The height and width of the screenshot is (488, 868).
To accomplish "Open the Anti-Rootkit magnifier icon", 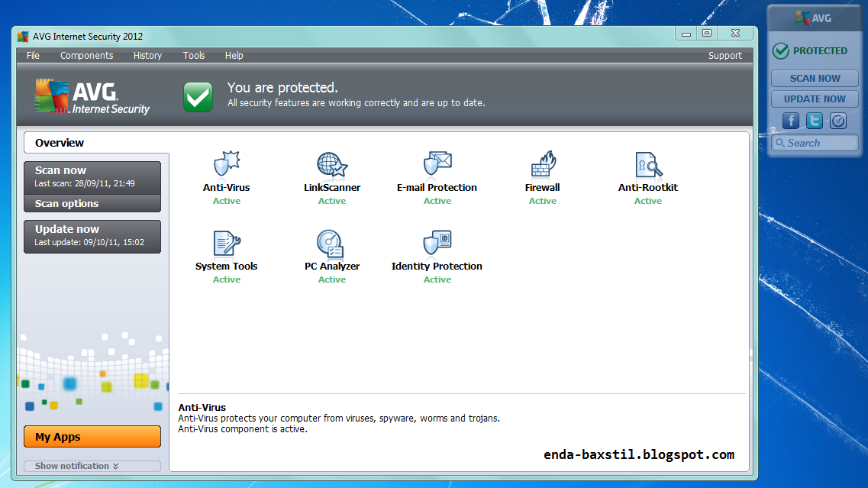I will [x=647, y=164].
